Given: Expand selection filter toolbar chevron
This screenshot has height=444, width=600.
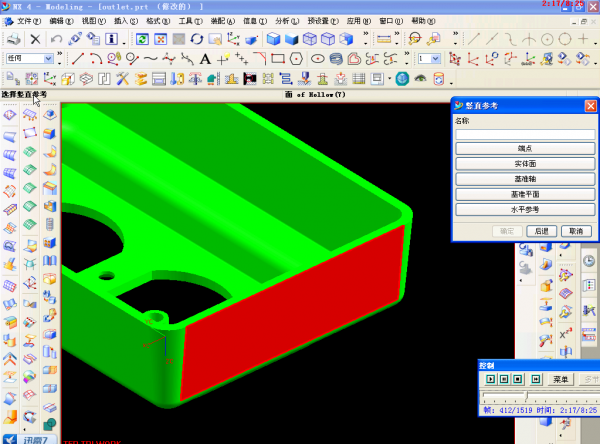Looking at the screenshot, I should coord(60,54).
